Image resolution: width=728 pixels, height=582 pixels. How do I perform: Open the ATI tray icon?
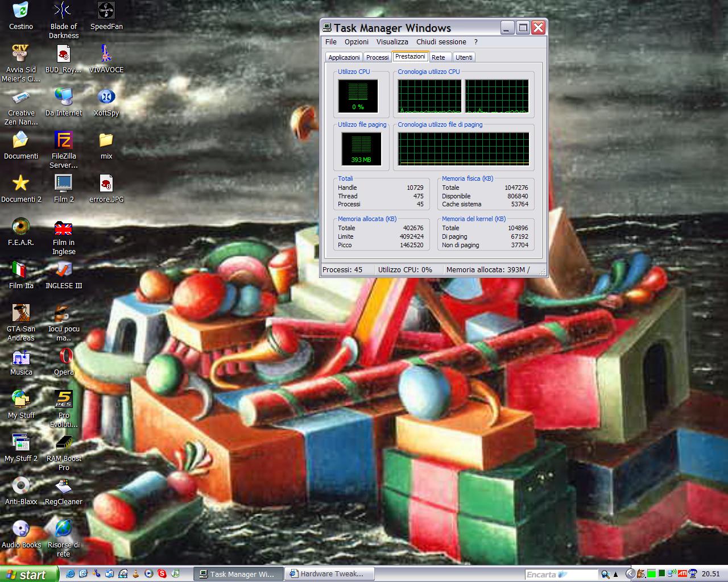[682, 573]
